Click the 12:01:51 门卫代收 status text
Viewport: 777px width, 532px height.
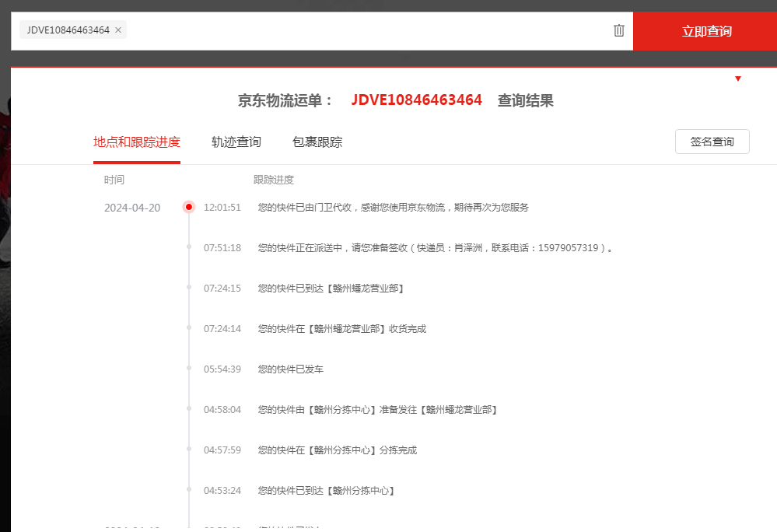[x=393, y=208]
